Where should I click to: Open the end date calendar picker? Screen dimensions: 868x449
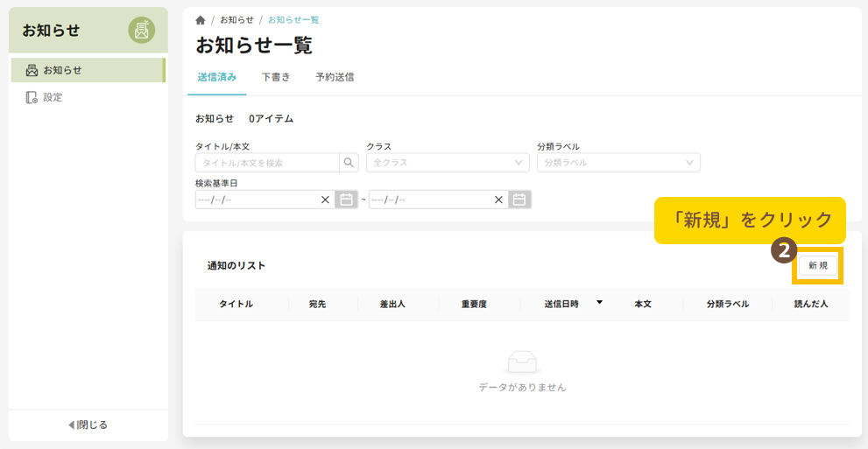coord(519,200)
